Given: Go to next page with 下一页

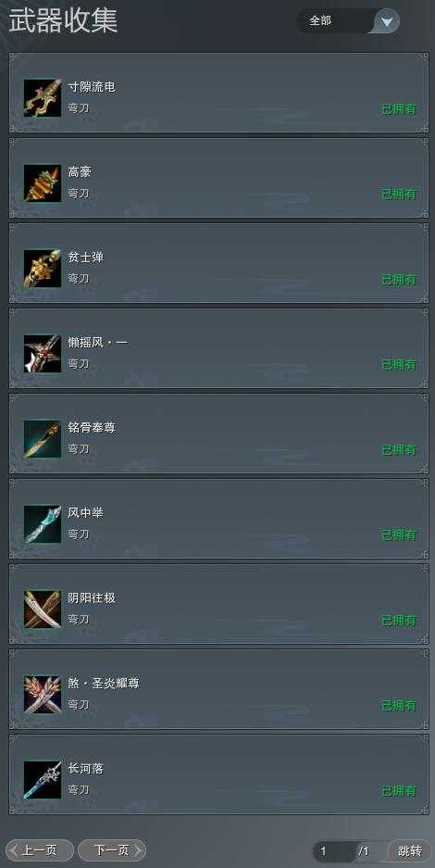Looking at the screenshot, I should (x=112, y=850).
